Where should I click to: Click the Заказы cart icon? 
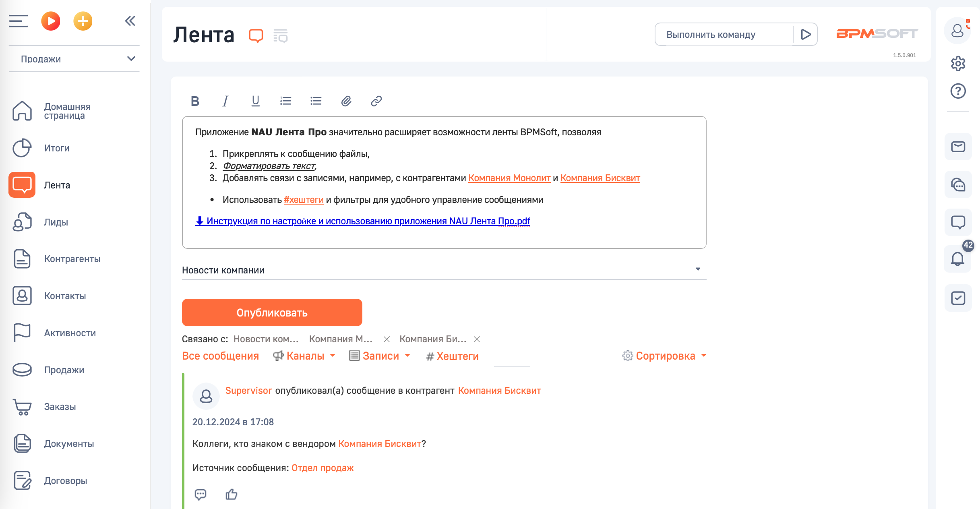click(x=22, y=407)
